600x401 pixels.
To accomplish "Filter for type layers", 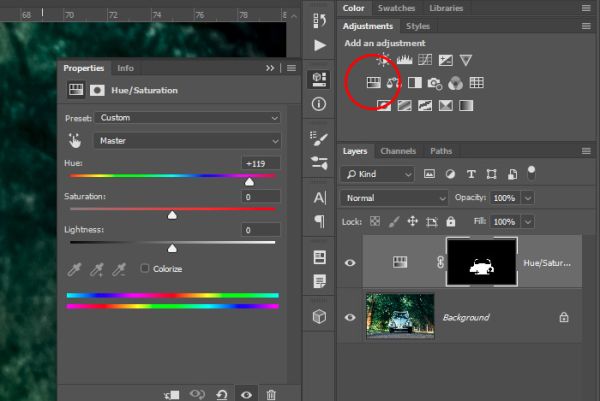I will pyautogui.click(x=471, y=174).
